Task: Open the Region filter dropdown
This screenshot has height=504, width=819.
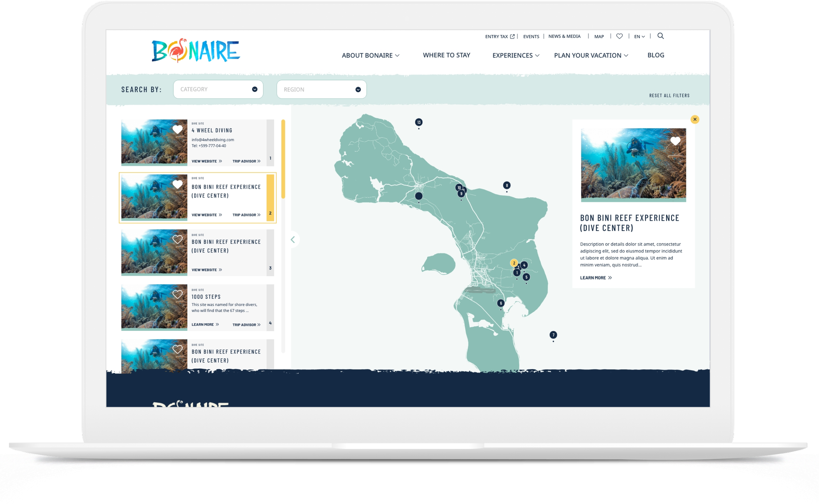Action: pos(321,89)
